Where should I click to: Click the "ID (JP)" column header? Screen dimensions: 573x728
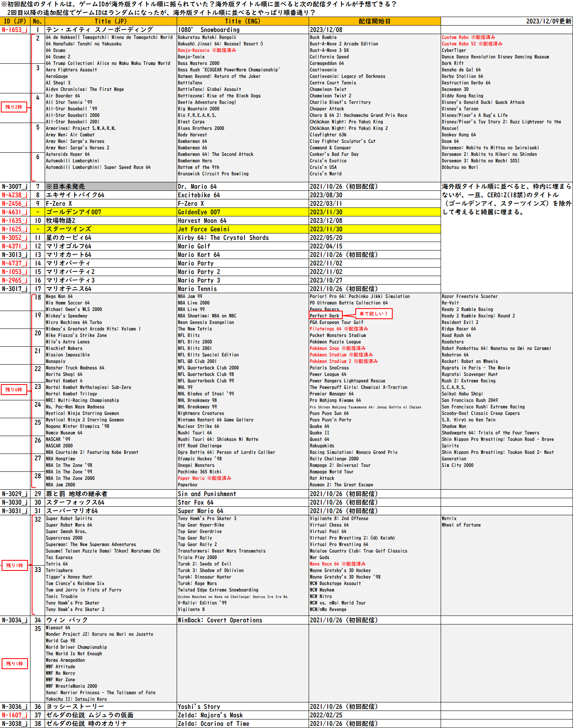point(15,22)
